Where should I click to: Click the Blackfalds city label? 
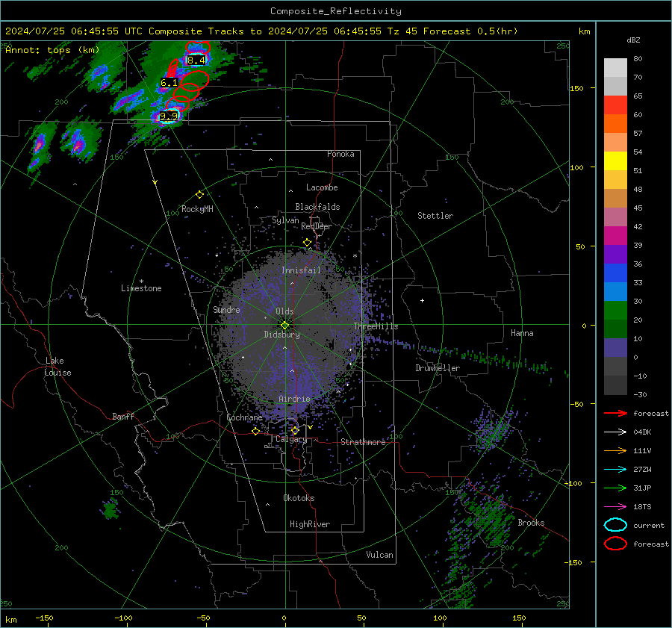(x=317, y=207)
